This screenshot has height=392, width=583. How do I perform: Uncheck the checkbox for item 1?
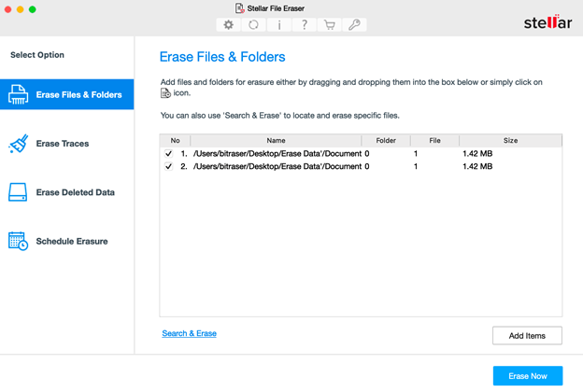168,153
